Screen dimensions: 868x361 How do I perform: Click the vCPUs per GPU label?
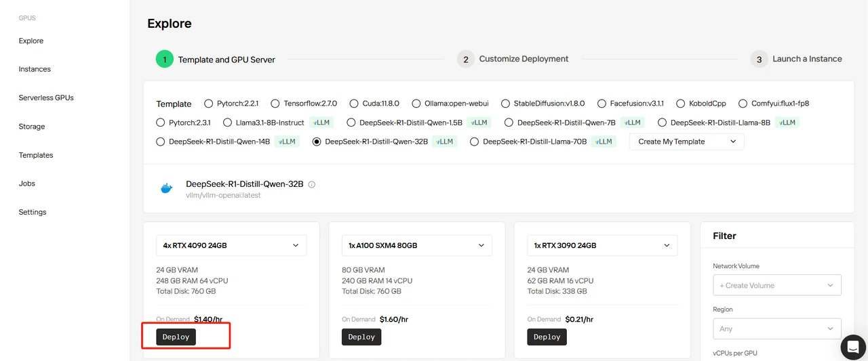pos(736,353)
